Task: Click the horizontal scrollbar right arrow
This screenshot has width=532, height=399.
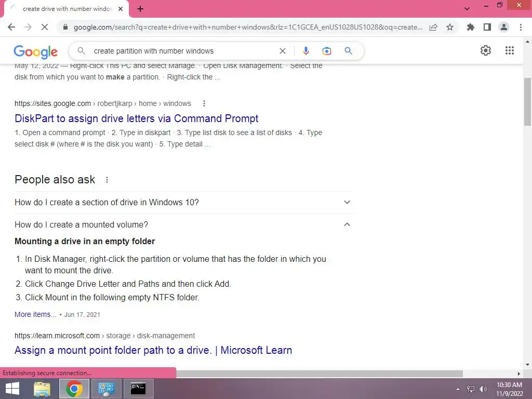Action: click(518, 374)
